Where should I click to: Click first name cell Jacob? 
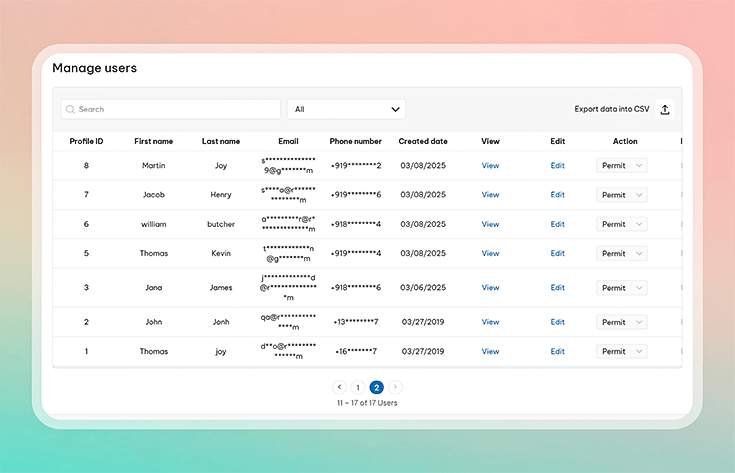(154, 195)
